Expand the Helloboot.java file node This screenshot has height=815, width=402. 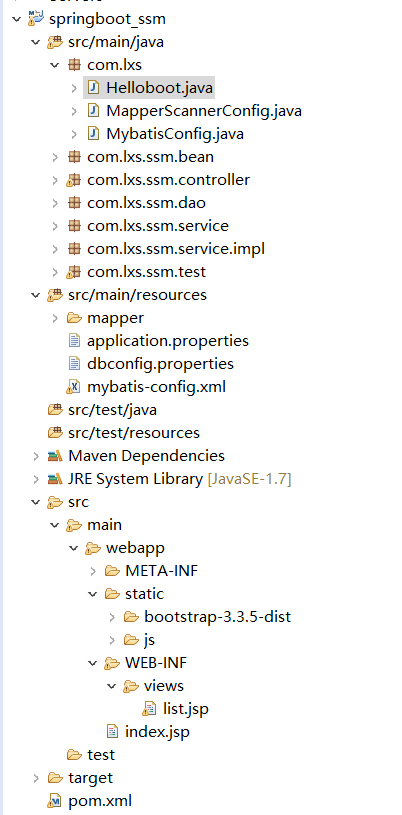coord(74,88)
